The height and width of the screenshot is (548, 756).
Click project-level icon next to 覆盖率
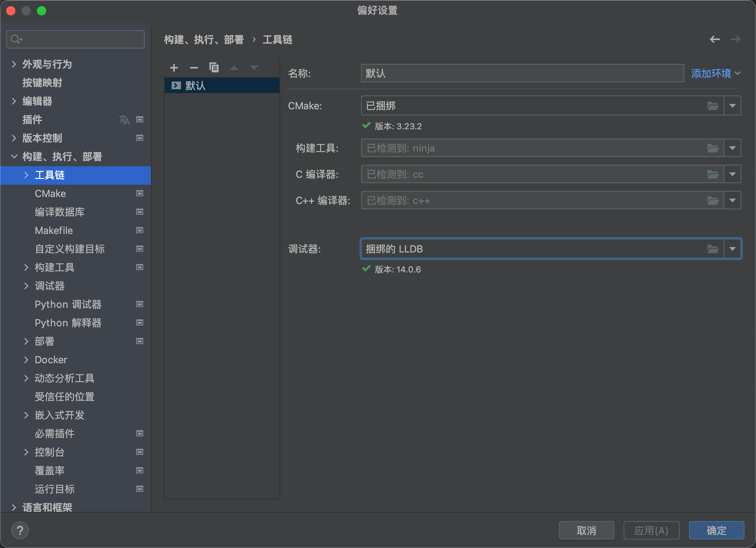click(x=140, y=471)
